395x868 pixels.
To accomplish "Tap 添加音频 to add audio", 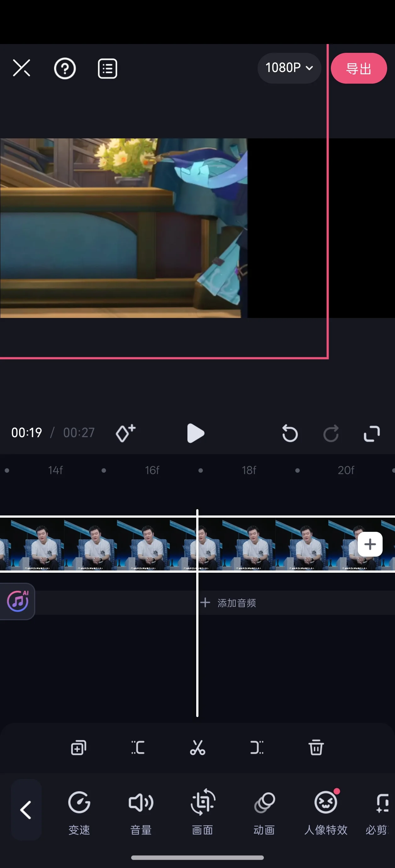I will point(229,603).
